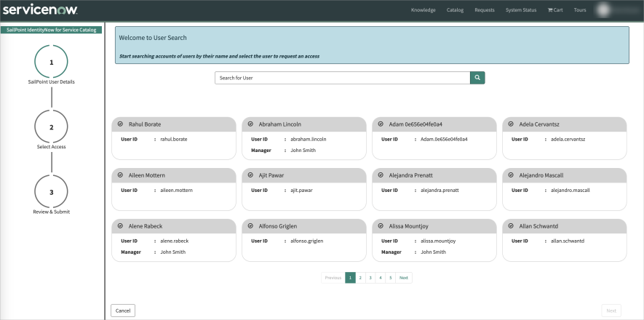The image size is (644, 320).
Task: Click the user ID rahul.borate
Action: [x=174, y=139]
